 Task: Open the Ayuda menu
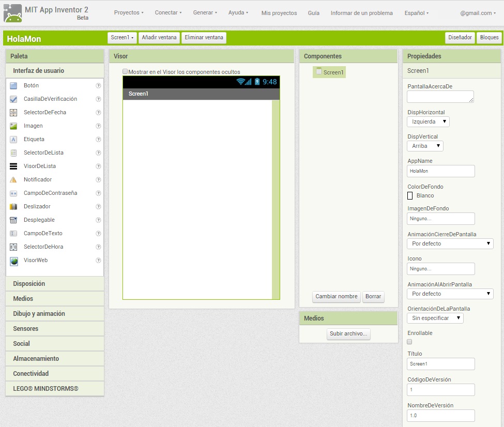(238, 12)
